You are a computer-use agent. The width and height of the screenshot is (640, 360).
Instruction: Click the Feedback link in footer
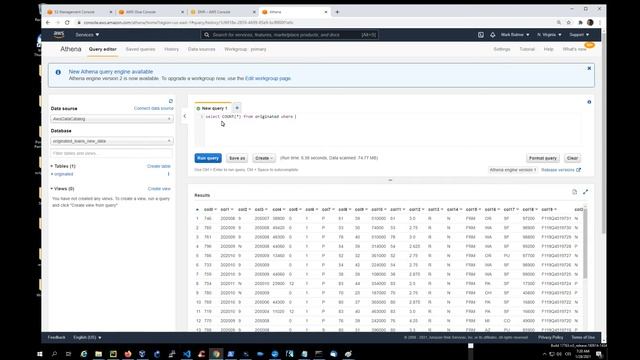[x=56, y=338]
